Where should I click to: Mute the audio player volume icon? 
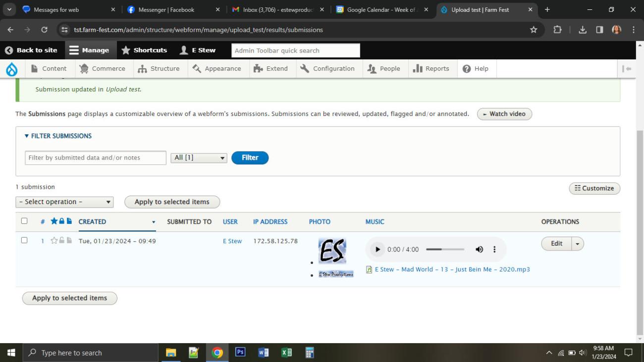479,250
